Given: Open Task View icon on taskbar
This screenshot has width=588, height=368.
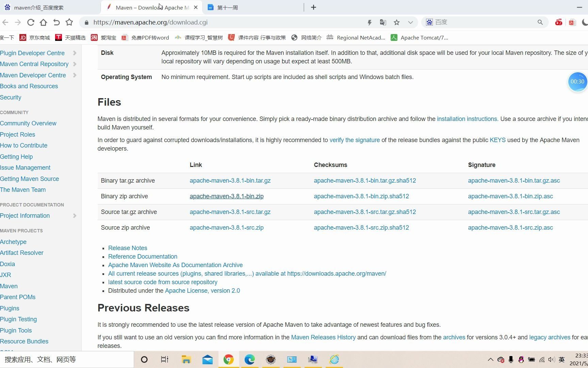Looking at the screenshot, I should pyautogui.click(x=165, y=359).
